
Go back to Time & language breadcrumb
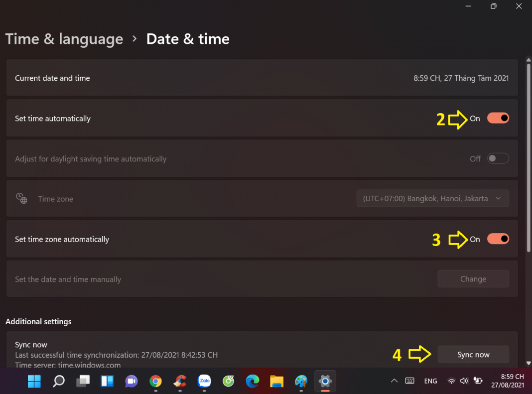(64, 39)
